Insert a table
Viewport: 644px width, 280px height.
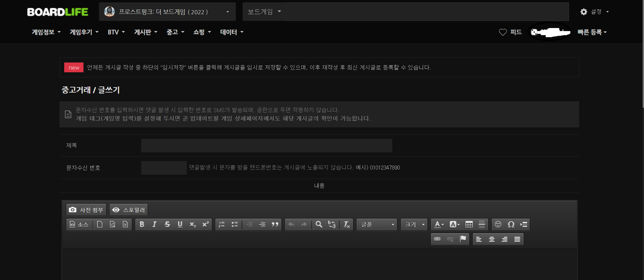coord(469,224)
